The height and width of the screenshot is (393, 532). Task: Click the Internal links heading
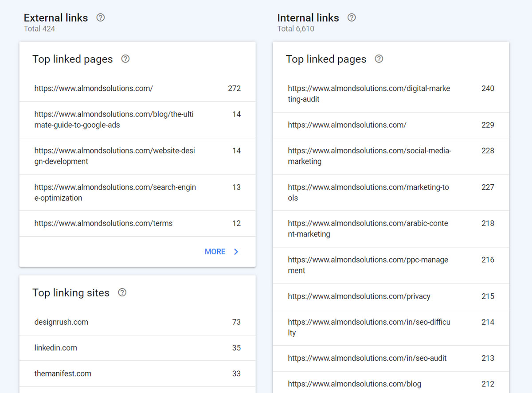[x=308, y=18]
